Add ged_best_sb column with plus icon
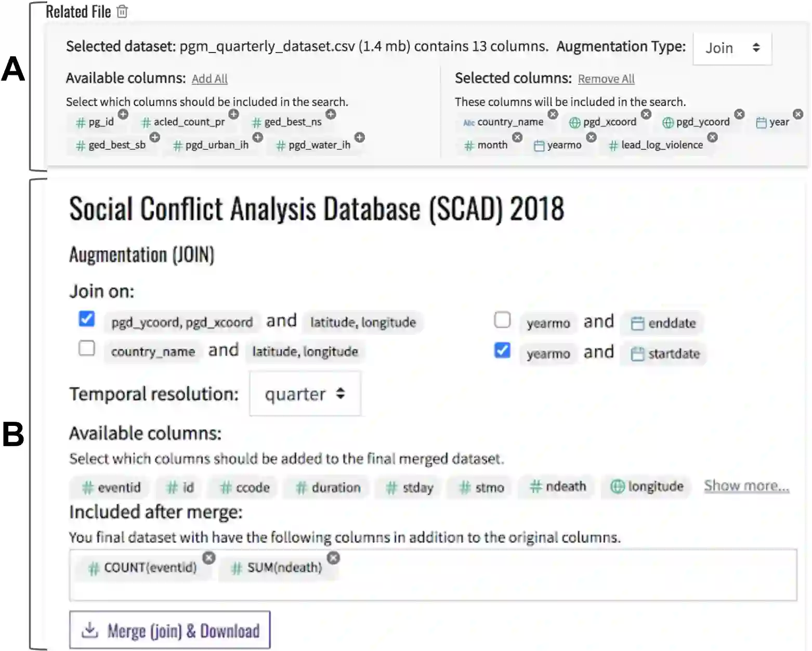812x651 pixels. [x=154, y=137]
